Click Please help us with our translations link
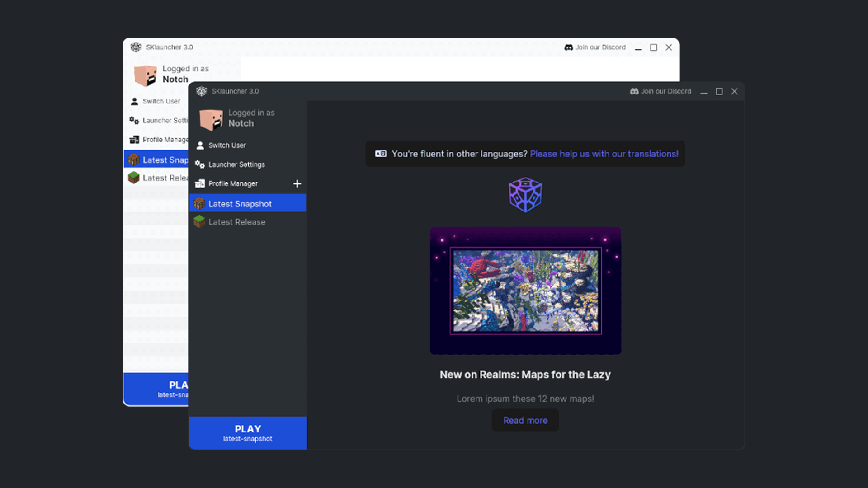This screenshot has width=868, height=488. (x=604, y=154)
